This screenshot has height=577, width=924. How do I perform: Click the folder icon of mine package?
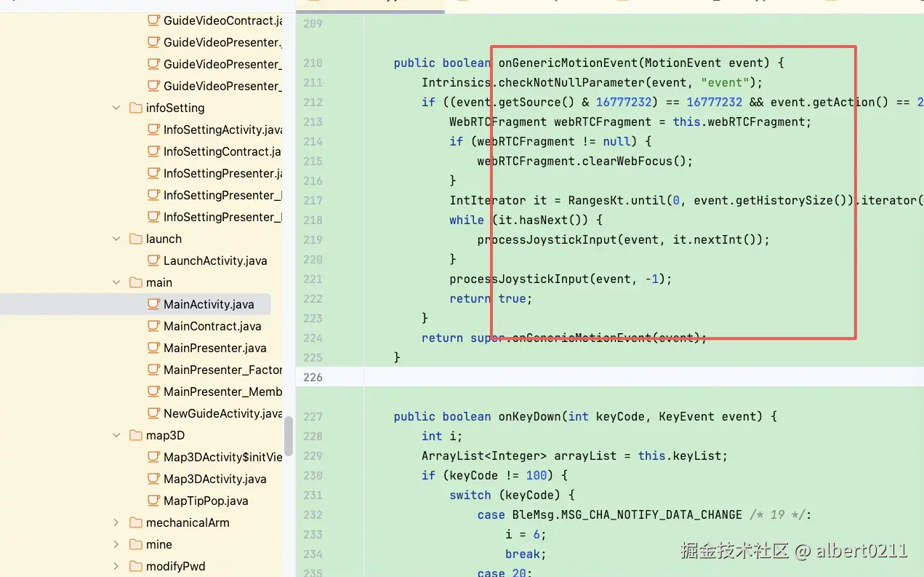coord(136,544)
